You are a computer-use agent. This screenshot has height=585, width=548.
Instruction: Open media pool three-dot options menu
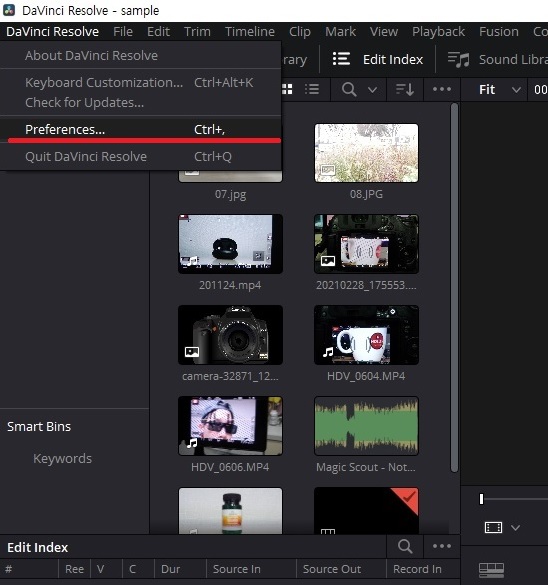coord(442,89)
